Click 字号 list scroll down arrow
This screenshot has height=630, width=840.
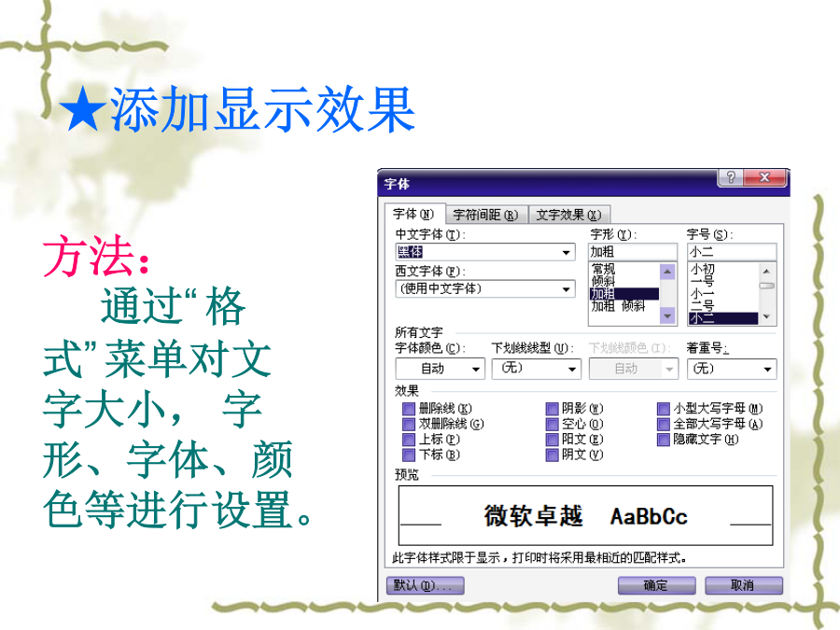click(x=766, y=316)
